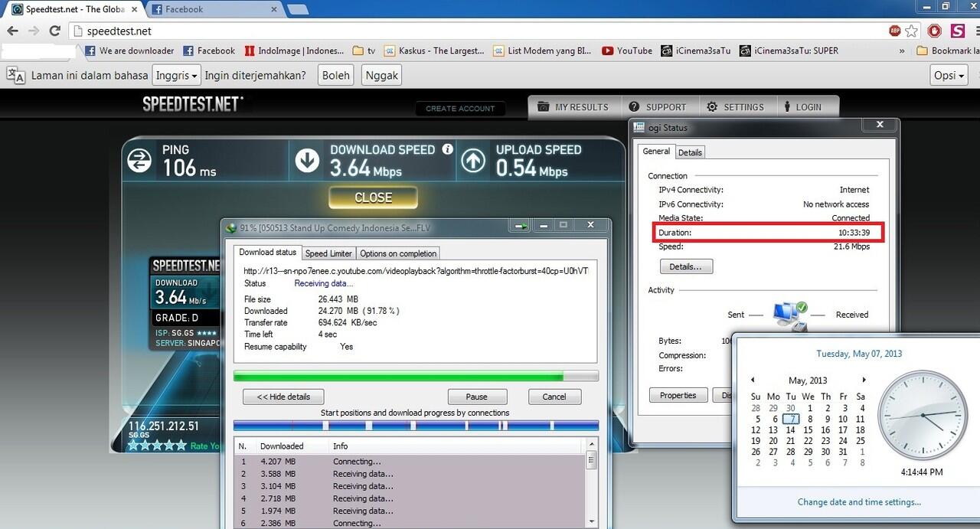The image size is (980, 529).
Task: Click the Downloaded column header
Action: [x=282, y=446]
